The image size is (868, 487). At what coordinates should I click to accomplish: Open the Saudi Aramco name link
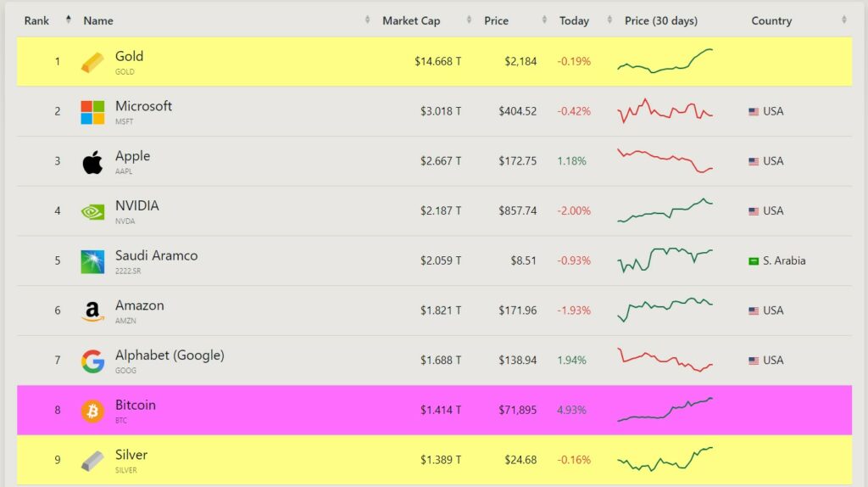click(x=156, y=255)
